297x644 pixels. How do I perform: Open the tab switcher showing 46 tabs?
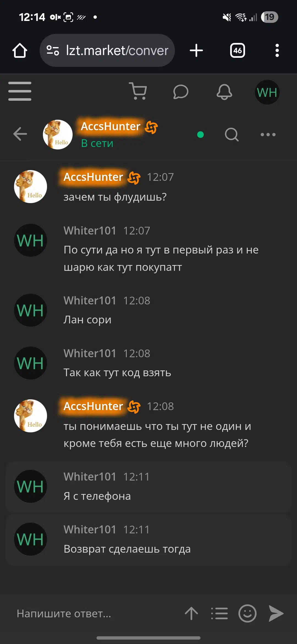coord(238,50)
